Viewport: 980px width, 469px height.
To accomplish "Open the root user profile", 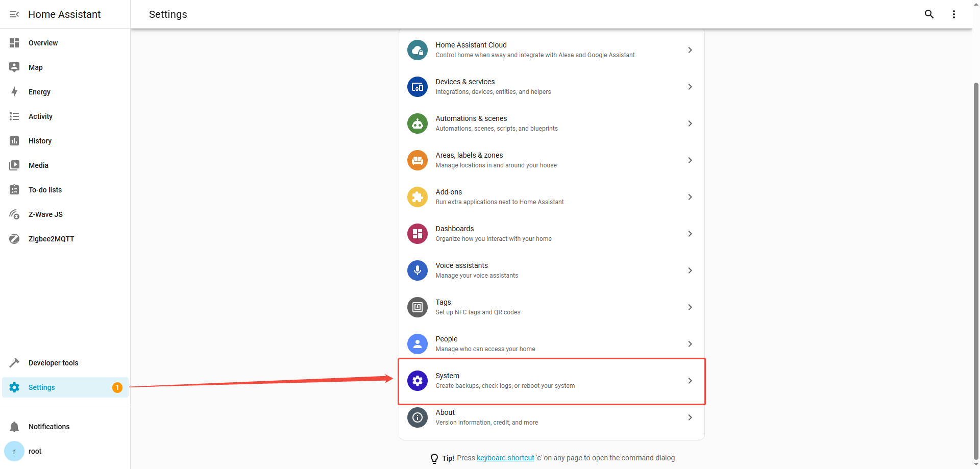I will [35, 451].
